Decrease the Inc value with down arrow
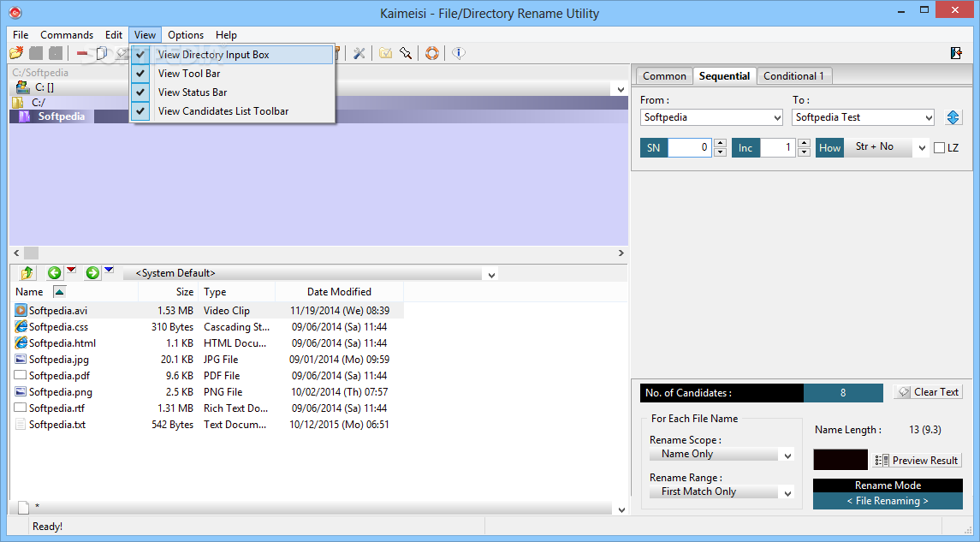This screenshot has height=542, width=980. coord(805,152)
